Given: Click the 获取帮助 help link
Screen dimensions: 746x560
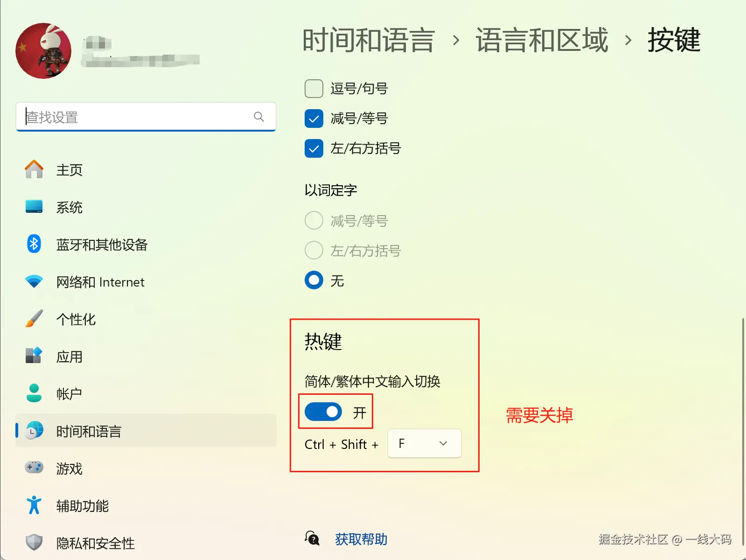Looking at the screenshot, I should pos(361,539).
